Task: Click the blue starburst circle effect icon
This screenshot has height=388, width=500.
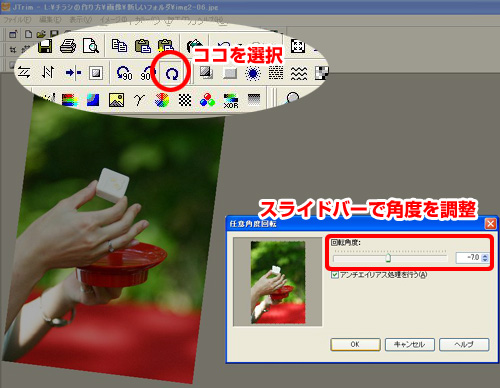Action: click(x=253, y=73)
